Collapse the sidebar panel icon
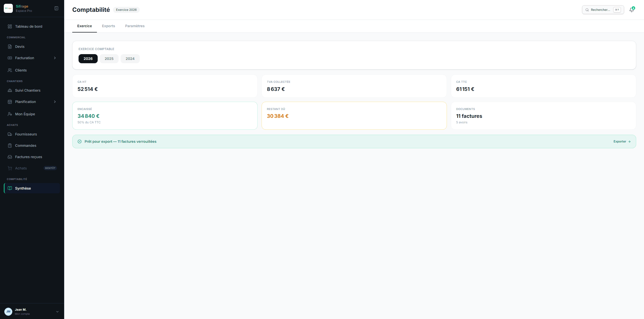644x319 pixels. [56, 8]
